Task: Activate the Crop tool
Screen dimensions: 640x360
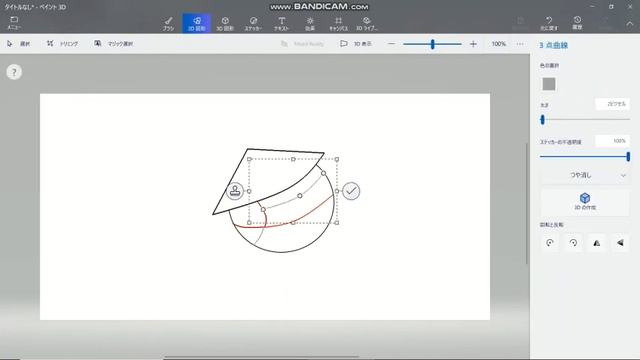Action: pyautogui.click(x=62, y=44)
